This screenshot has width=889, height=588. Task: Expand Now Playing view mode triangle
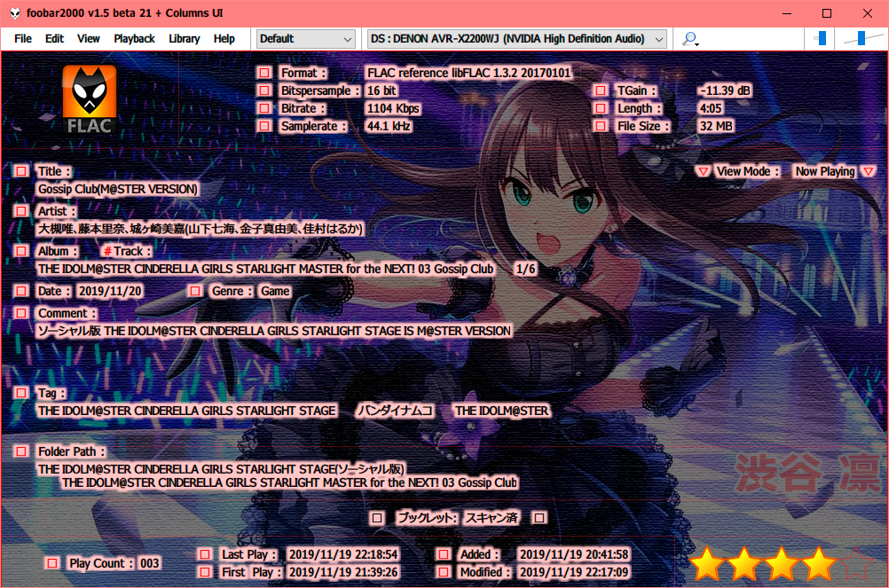point(869,171)
